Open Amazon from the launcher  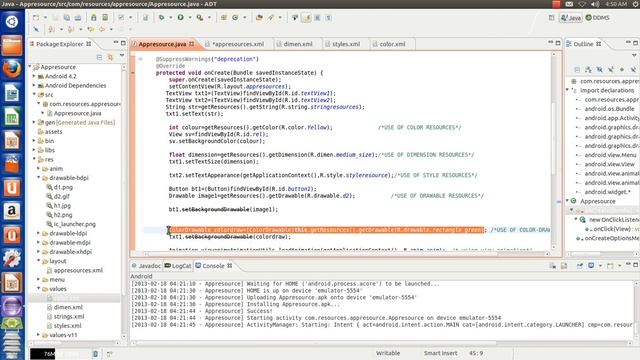(x=12, y=211)
